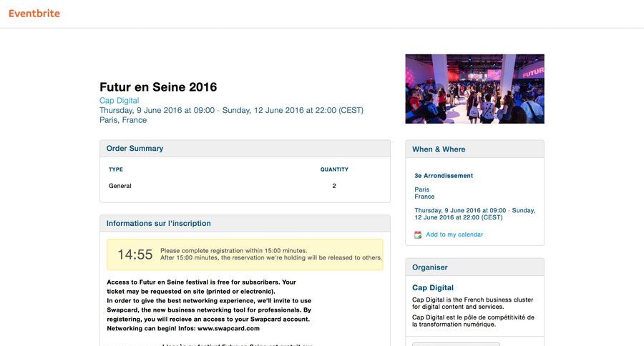Image resolution: width=644 pixels, height=346 pixels.
Task: Click the Add to my calendar link
Action: click(454, 234)
